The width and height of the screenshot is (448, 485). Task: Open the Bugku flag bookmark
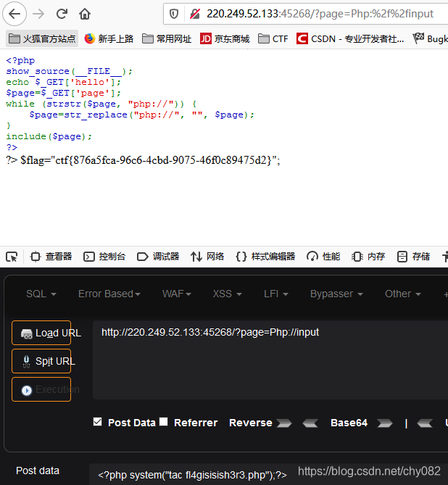[431, 38]
